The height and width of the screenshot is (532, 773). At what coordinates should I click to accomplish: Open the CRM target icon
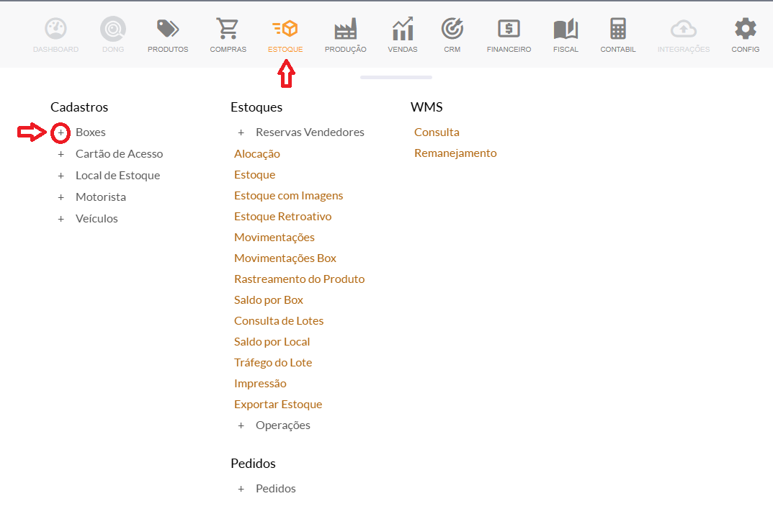pyautogui.click(x=452, y=30)
